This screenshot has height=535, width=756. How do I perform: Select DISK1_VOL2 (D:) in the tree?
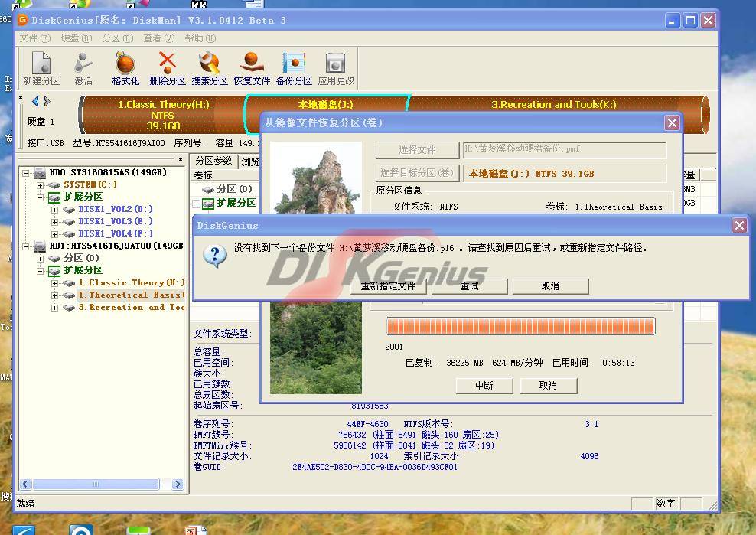(116, 210)
